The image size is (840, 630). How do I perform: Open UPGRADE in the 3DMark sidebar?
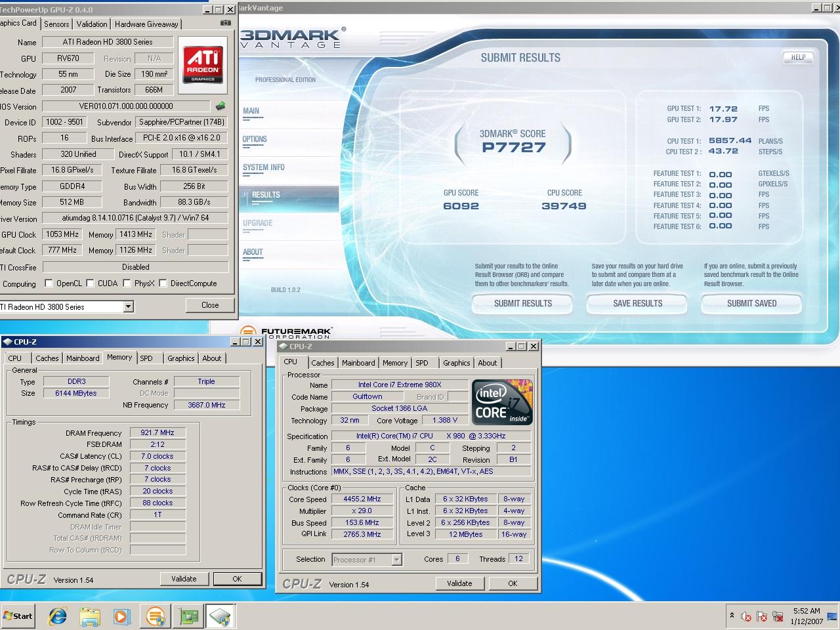[x=258, y=223]
